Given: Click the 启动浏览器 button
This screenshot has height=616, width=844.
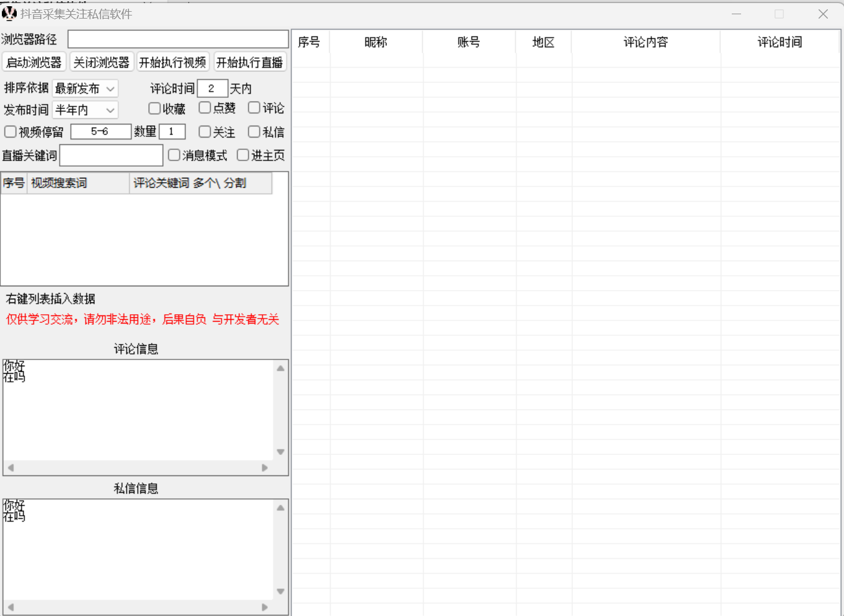Looking at the screenshot, I should coord(34,63).
